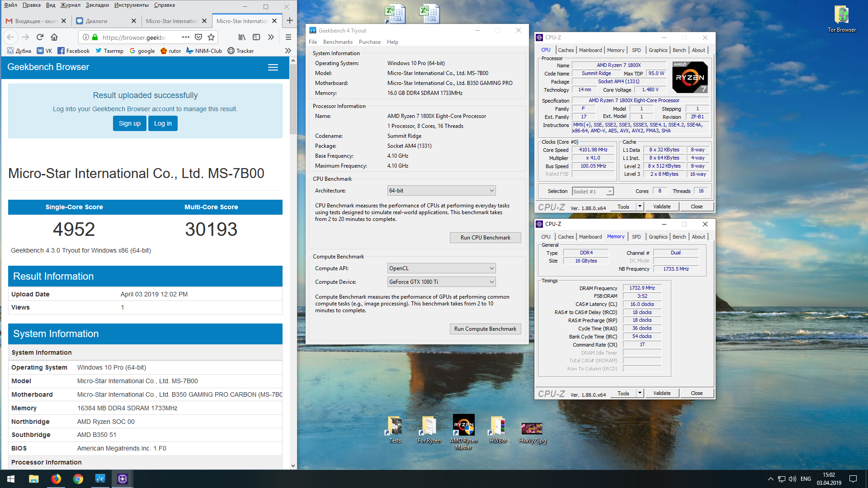This screenshot has width=868, height=488.
Task: Switch to Caches tab in upper CPU-Z
Action: tap(566, 50)
